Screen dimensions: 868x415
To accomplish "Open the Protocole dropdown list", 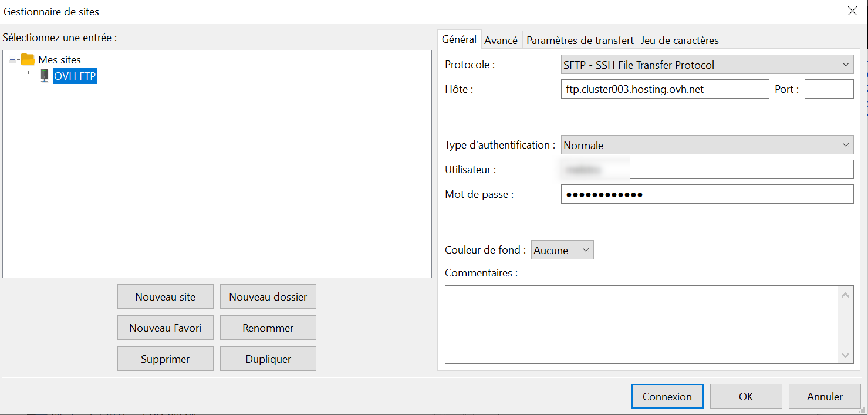I will point(707,65).
